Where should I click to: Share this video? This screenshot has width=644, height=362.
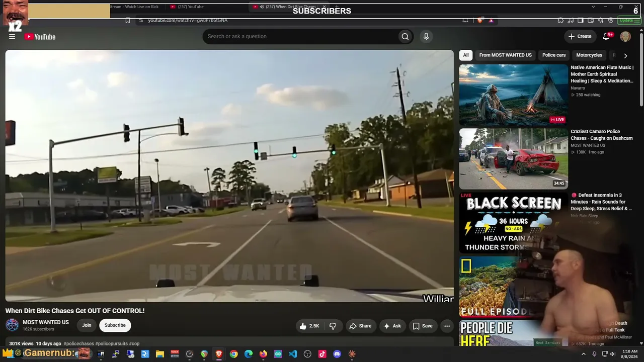pos(360,326)
